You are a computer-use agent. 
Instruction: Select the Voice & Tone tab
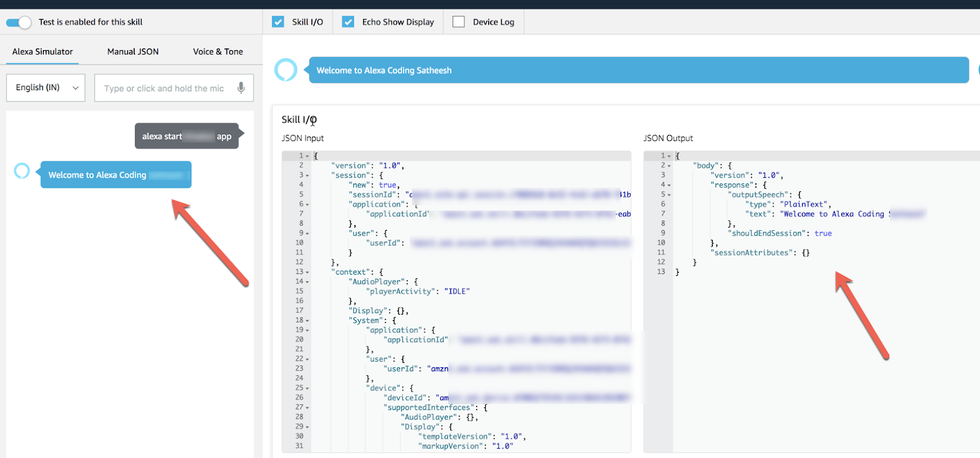[x=218, y=52]
